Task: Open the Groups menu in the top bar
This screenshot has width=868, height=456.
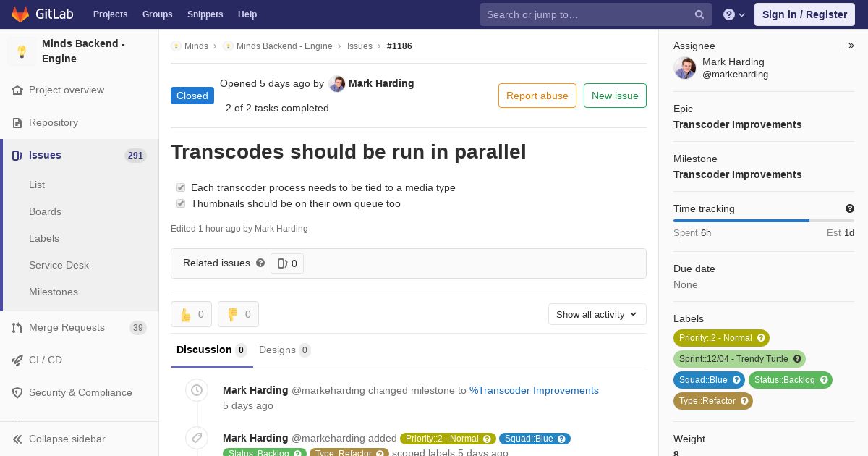Action: 157,14
